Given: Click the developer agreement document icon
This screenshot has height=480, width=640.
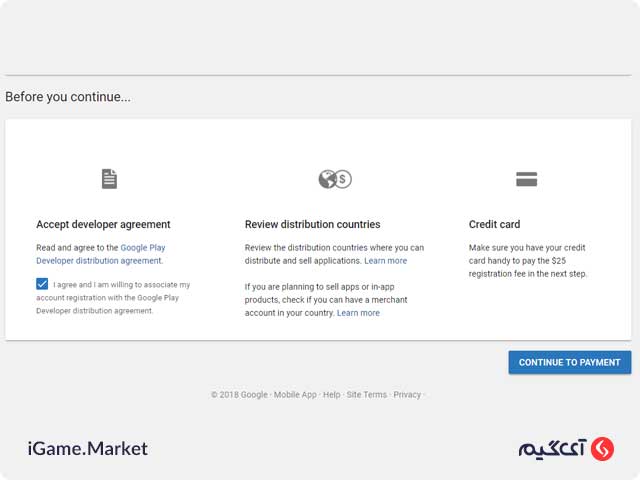Looking at the screenshot, I should tap(109, 179).
